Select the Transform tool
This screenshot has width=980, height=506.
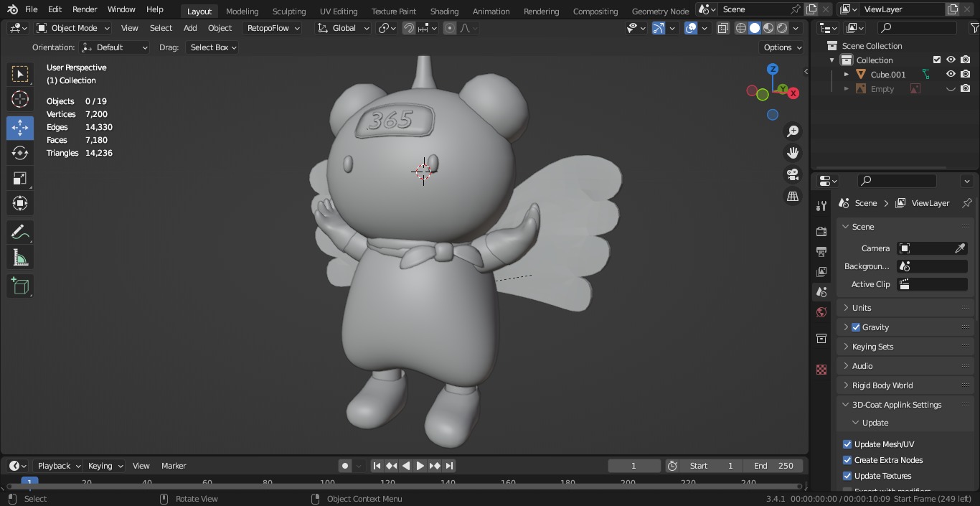[x=20, y=203]
